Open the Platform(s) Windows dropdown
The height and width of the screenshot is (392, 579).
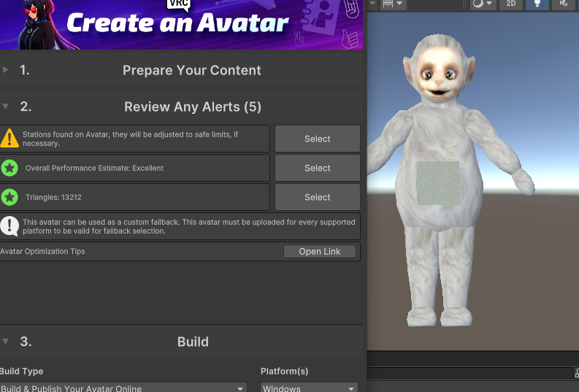click(309, 388)
